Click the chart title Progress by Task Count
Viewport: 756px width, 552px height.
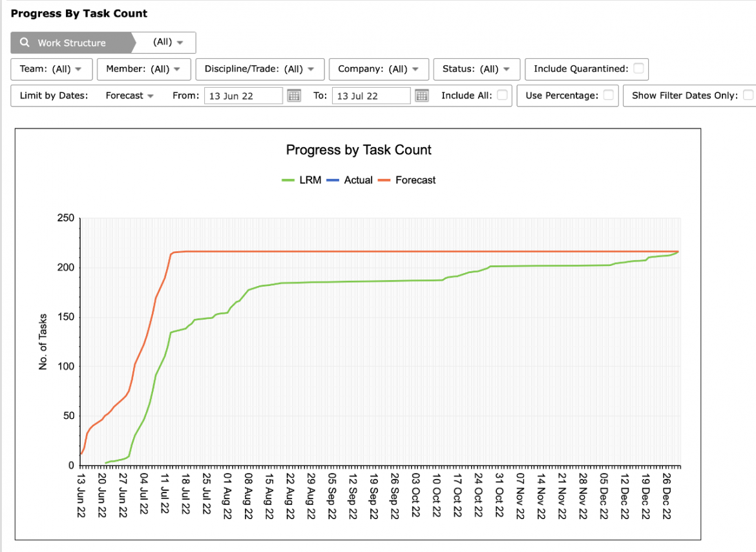[359, 150]
